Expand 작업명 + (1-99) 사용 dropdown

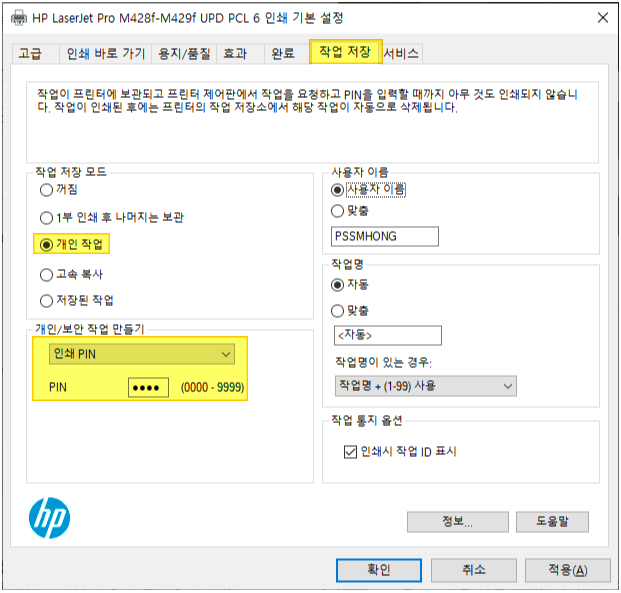tap(426, 386)
